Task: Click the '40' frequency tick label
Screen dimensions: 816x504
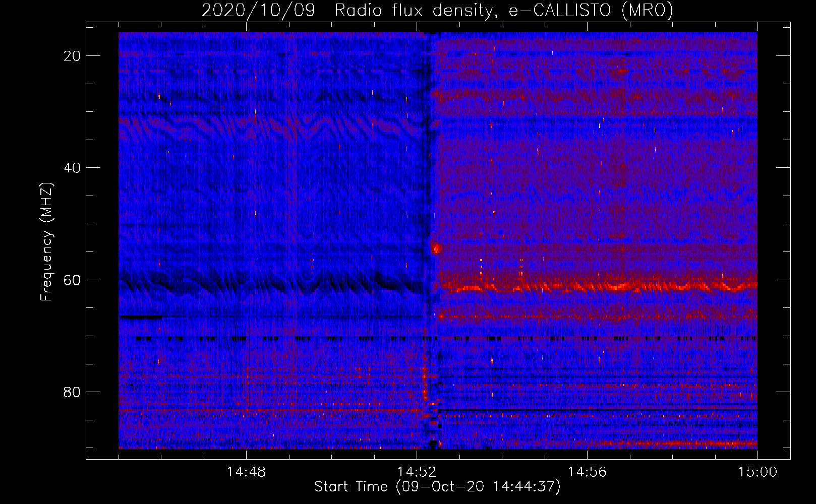Action: (x=72, y=168)
